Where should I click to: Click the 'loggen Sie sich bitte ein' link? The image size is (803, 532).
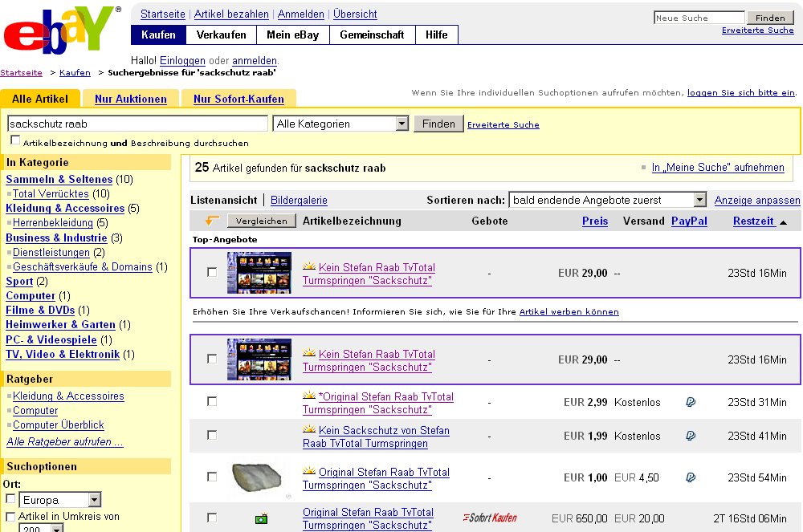tap(741, 92)
